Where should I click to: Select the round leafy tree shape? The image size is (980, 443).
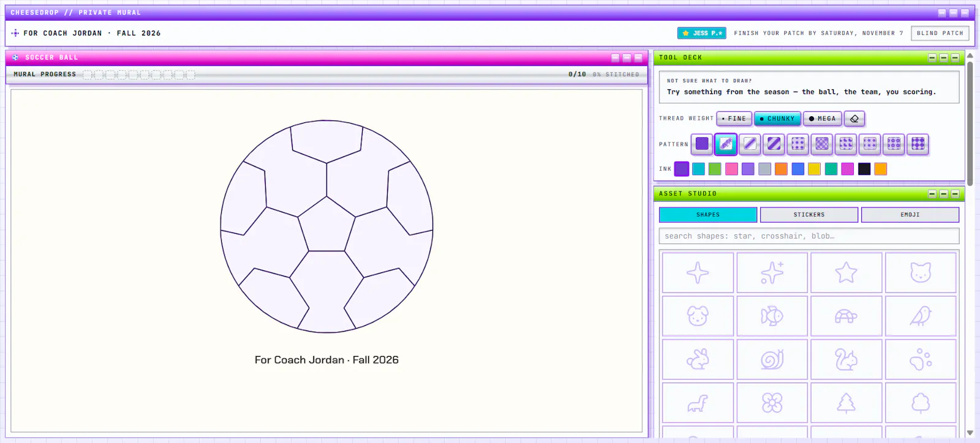(921, 403)
